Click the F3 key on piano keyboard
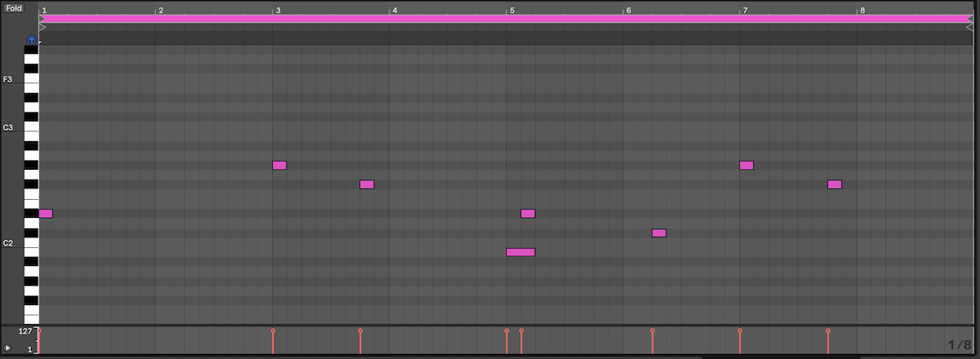Viewport: 980px width, 359px height. [31, 79]
